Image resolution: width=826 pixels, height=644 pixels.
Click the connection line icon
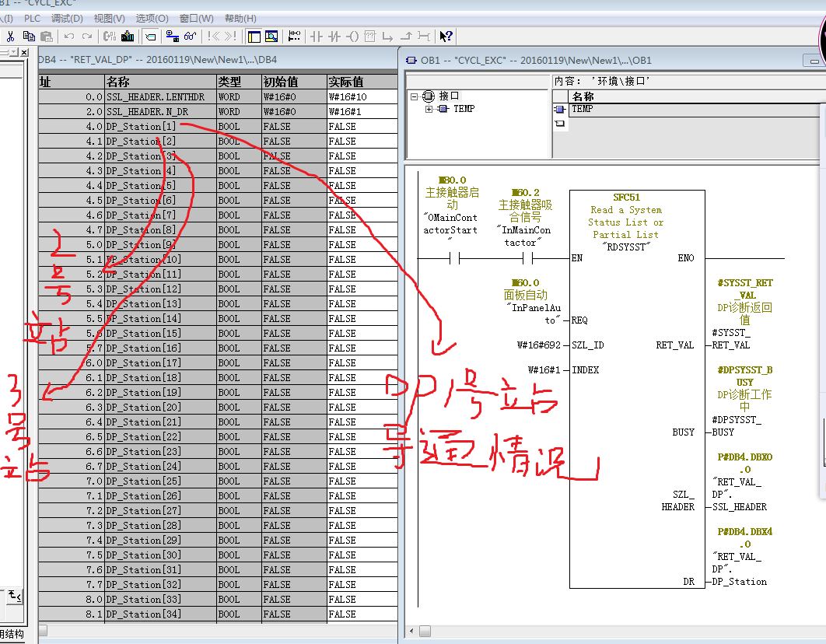[424, 37]
